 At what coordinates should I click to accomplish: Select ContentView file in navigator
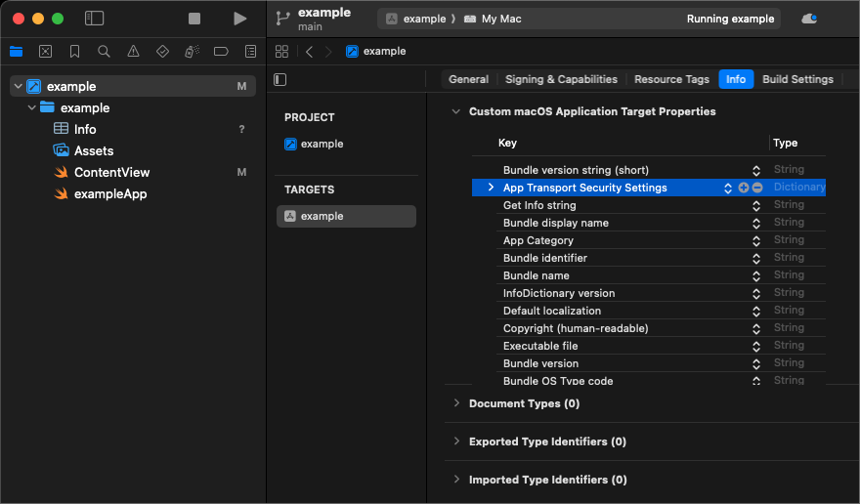[111, 172]
